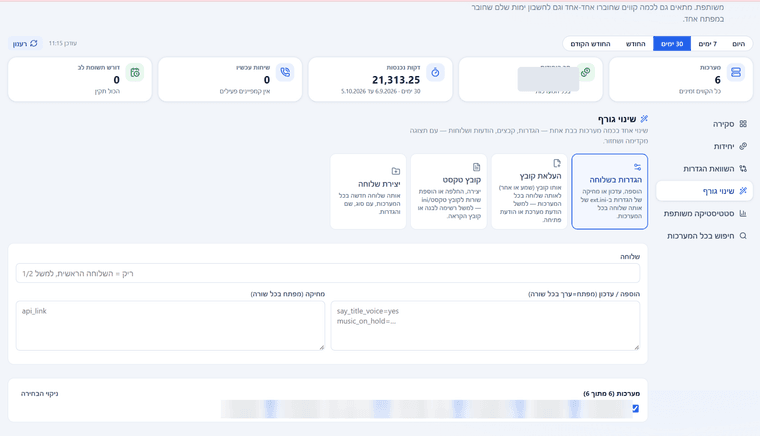
Task: Click the מערכות stat card server icon
Action: click(736, 73)
